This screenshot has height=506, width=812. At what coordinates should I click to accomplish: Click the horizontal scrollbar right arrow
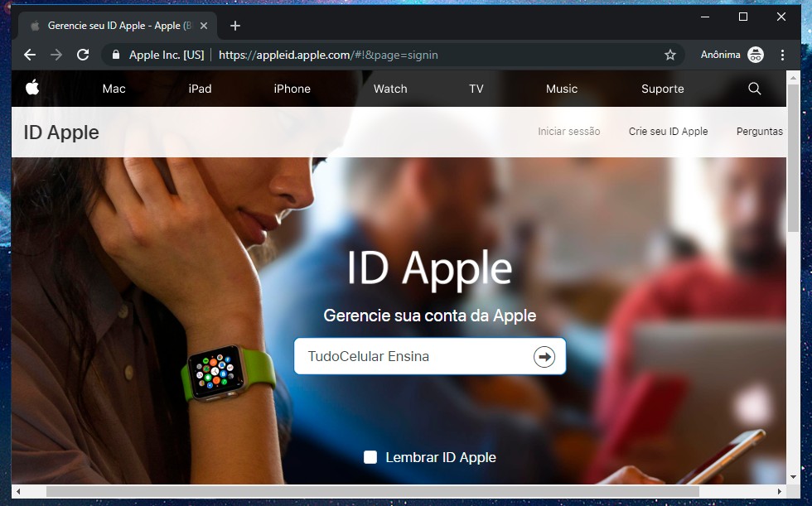coord(780,491)
